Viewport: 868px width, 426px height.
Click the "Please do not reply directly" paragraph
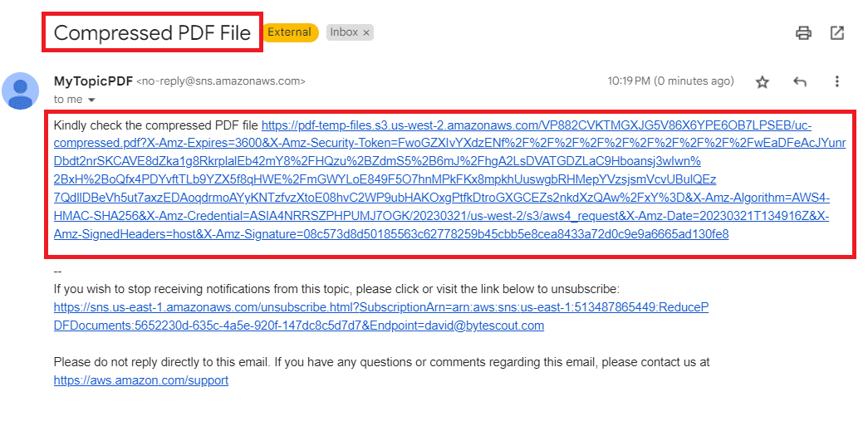click(381, 362)
